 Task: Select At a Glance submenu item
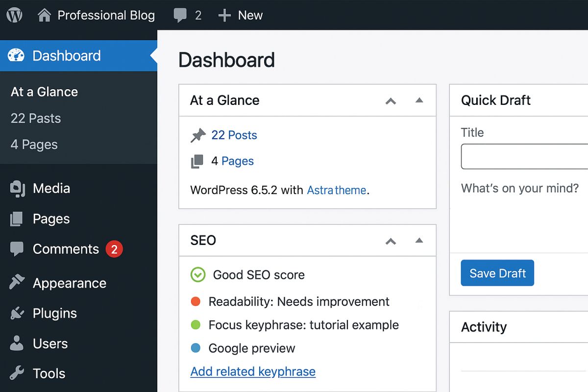(x=45, y=92)
